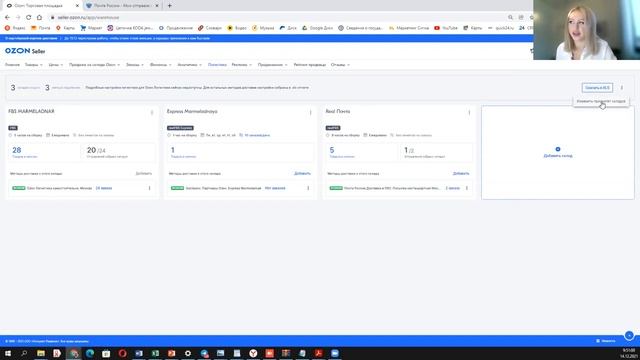Expand the Аналитика dropdown menu
Viewport: 640px width, 360px height.
(x=190, y=65)
